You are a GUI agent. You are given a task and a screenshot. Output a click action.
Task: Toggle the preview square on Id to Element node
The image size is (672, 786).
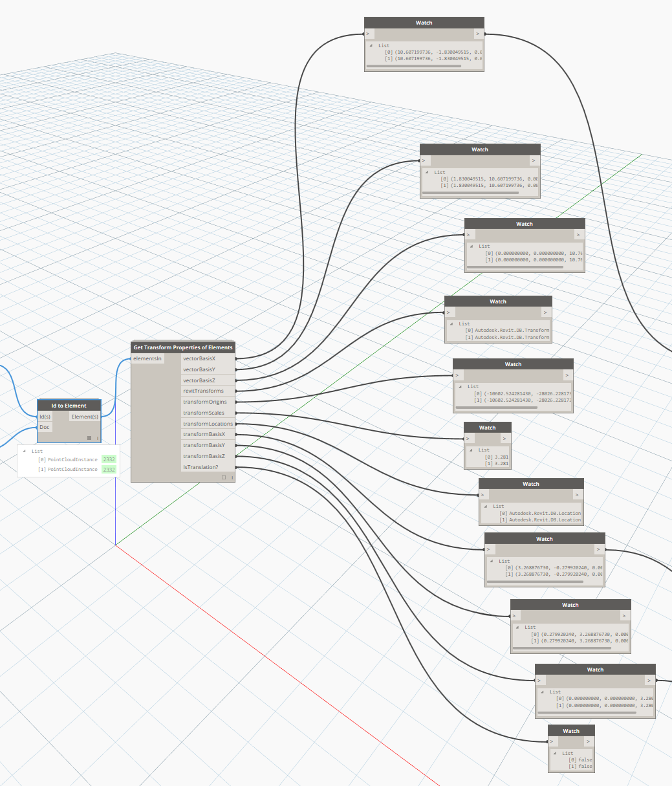click(x=89, y=438)
